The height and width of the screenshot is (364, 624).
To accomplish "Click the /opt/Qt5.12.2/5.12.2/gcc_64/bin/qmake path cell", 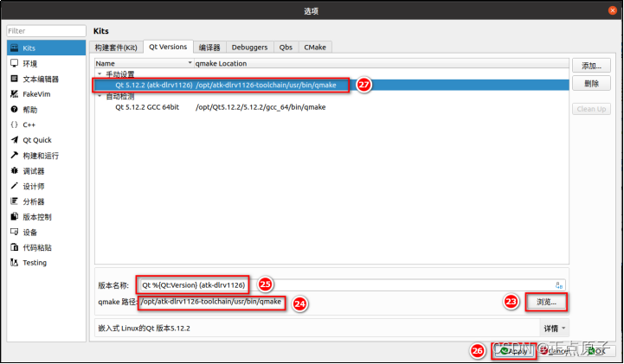I will pyautogui.click(x=261, y=107).
